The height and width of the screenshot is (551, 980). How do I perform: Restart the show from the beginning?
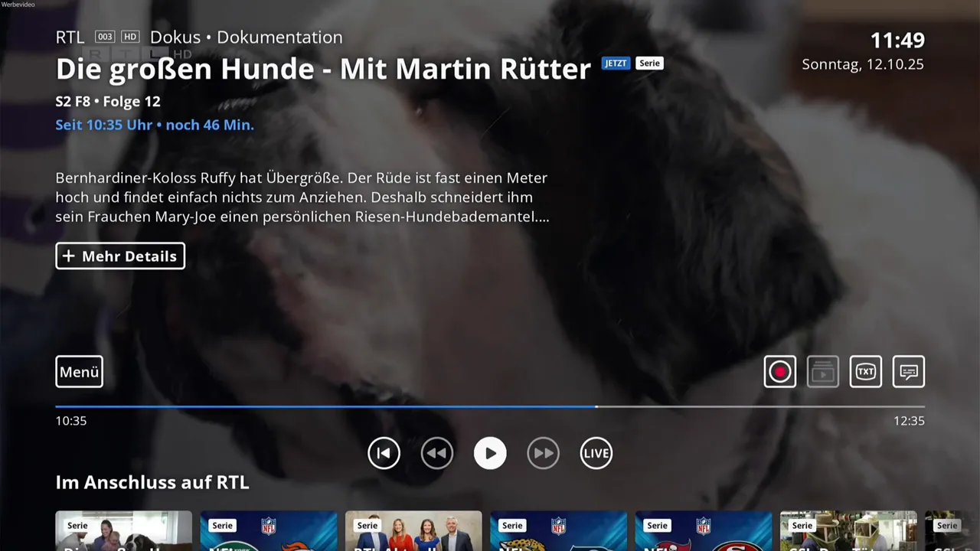384,452
